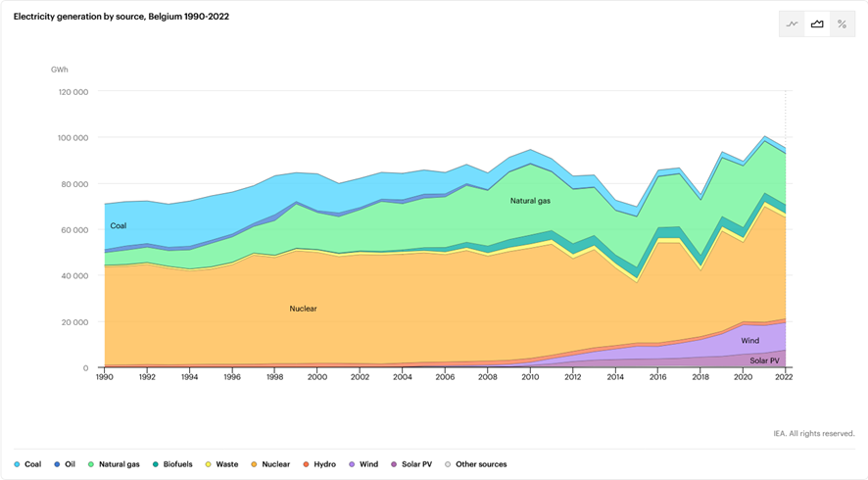Screen dimensions: 868x480
Task: Toggle Nuclear legend entry
Action: tap(269, 464)
